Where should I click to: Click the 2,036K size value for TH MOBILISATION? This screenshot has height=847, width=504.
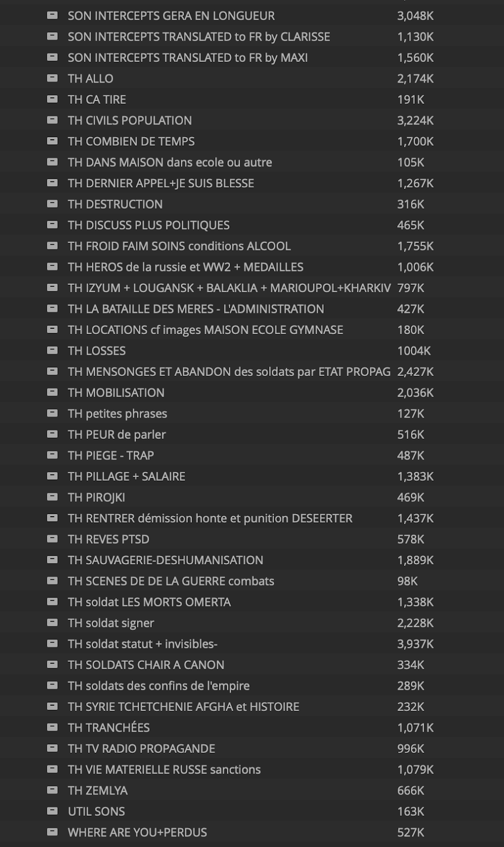(415, 392)
